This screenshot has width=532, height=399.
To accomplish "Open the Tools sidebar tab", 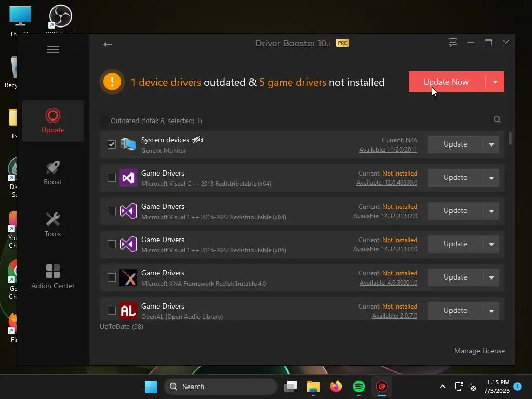I will coord(53,224).
